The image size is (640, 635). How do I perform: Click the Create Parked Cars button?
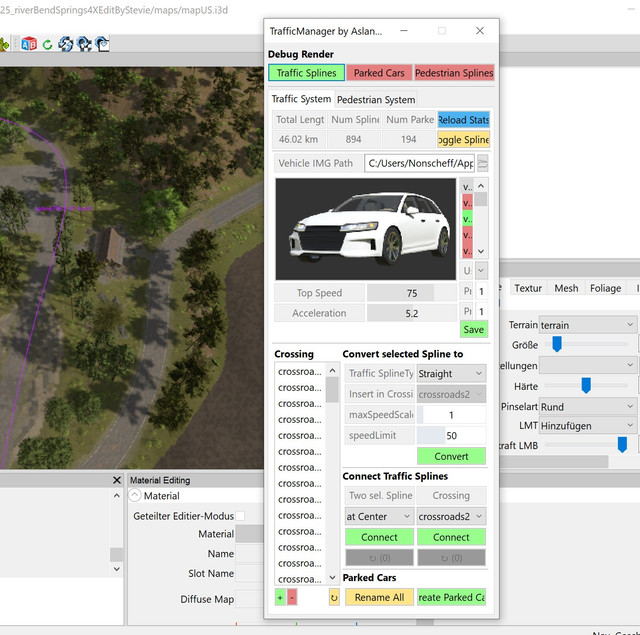coord(451,597)
